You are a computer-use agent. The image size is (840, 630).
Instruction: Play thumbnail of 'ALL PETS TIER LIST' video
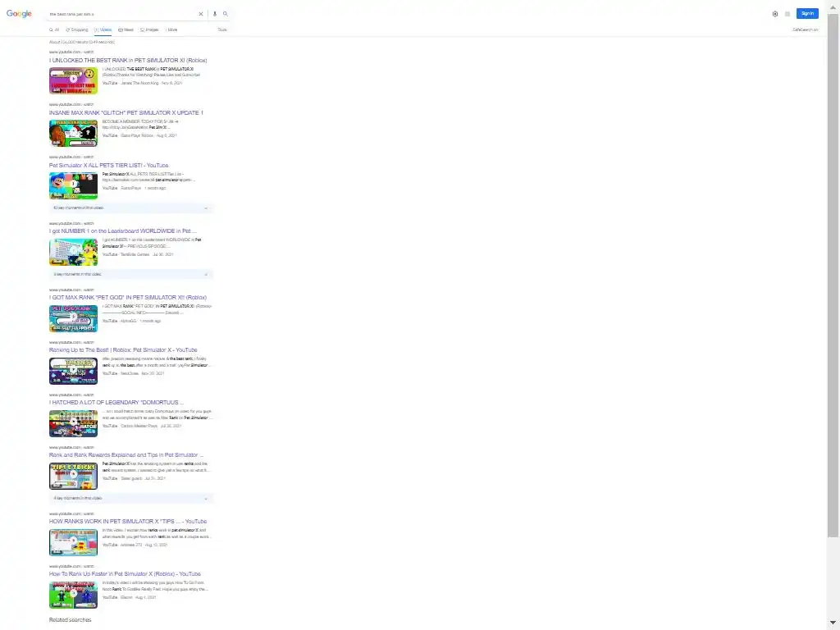click(73, 186)
